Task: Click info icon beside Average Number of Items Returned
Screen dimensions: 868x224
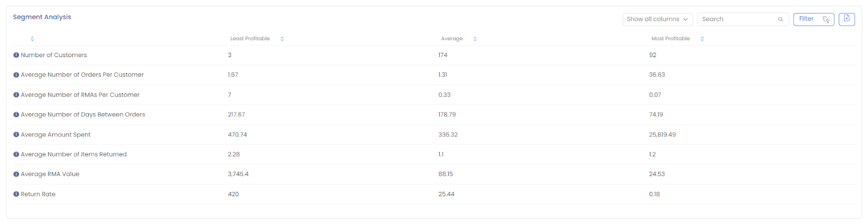Action: pos(16,154)
